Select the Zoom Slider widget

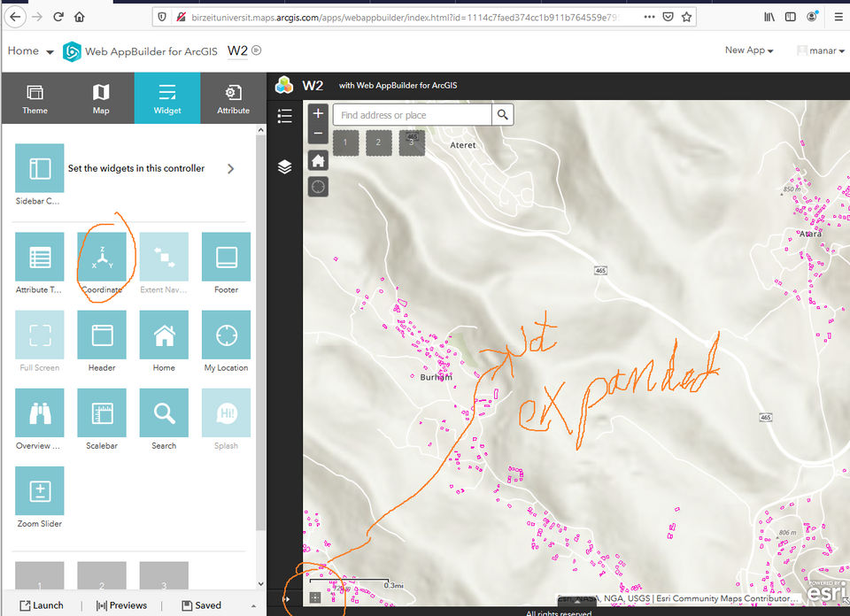[40, 490]
